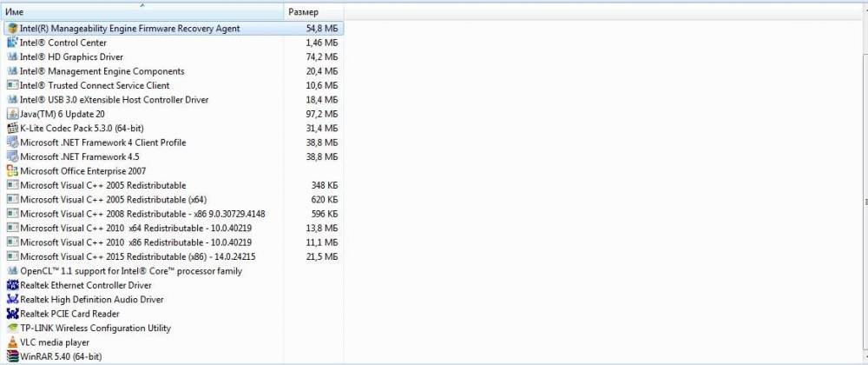The width and height of the screenshot is (868, 365).
Task: Click the Intel Manageability Engine Firmware Recovery Agent icon
Action: click(13, 29)
